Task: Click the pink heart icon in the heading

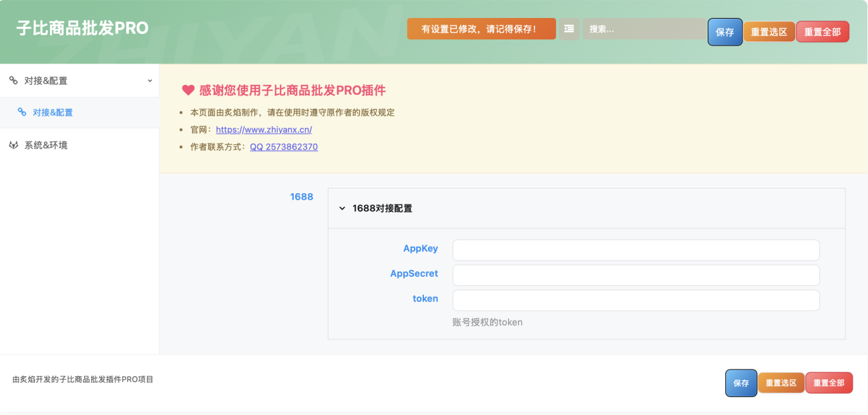Action: 188,90
